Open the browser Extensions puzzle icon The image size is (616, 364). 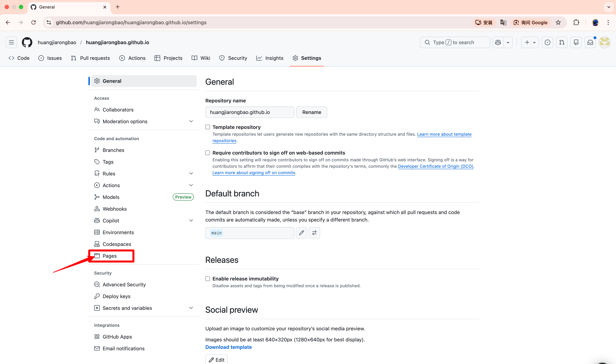pos(576,23)
